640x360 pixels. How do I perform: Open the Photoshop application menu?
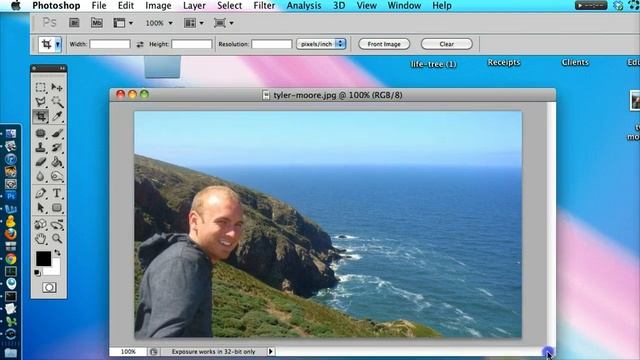56,6
